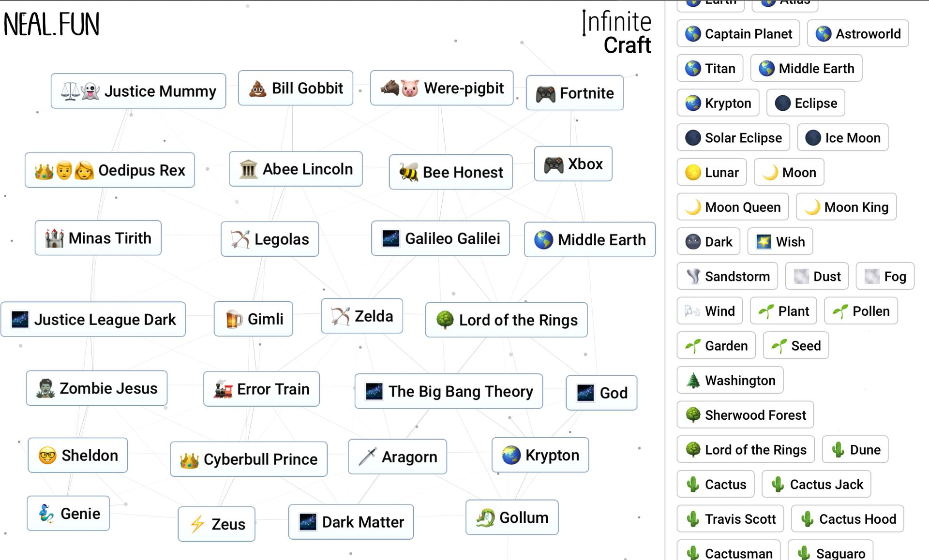Click the gamepad icon on Fortnite

(x=545, y=93)
